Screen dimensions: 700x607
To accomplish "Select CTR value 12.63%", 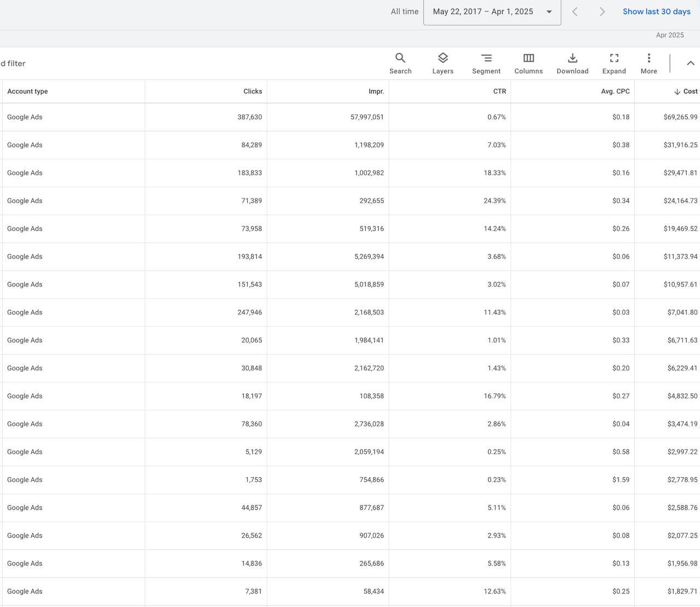I will coord(495,591).
